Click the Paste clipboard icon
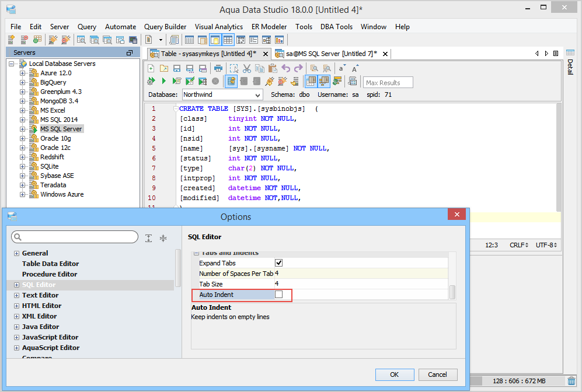The image size is (582, 392). [273, 68]
